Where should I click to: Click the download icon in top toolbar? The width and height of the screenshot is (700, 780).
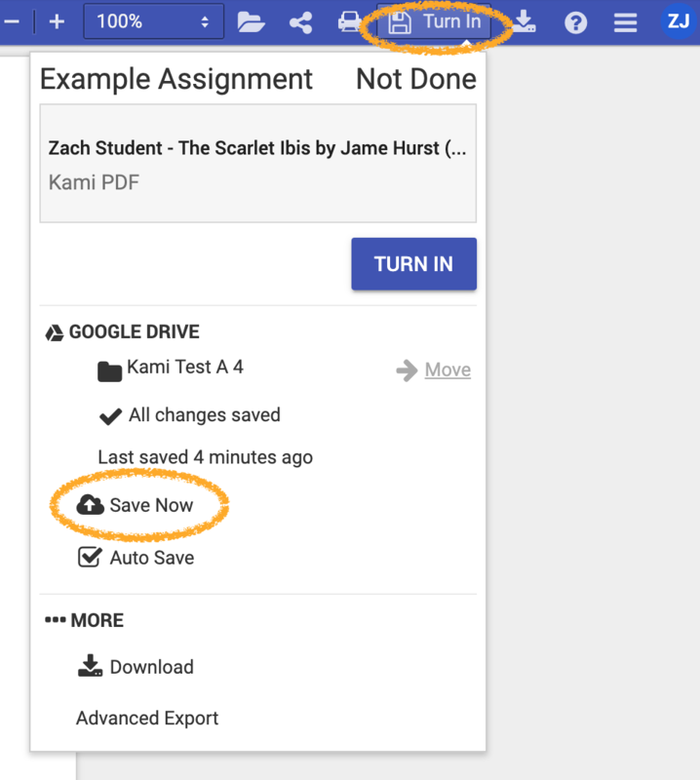525,21
